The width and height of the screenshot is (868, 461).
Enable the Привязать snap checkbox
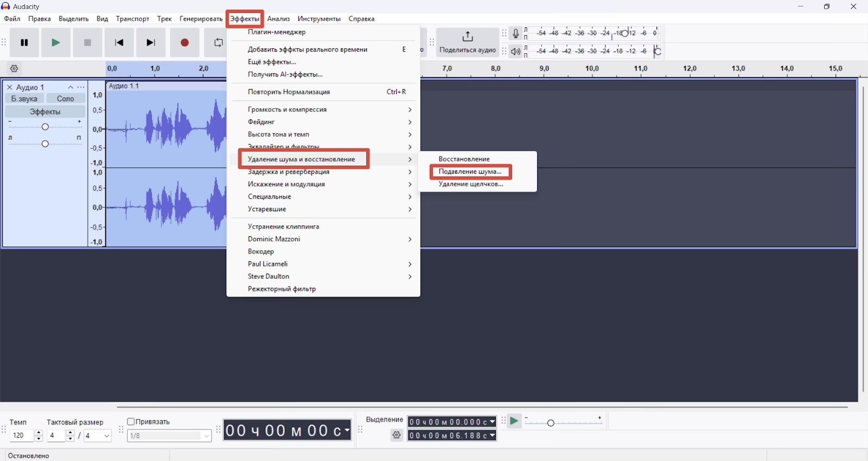[x=131, y=422]
